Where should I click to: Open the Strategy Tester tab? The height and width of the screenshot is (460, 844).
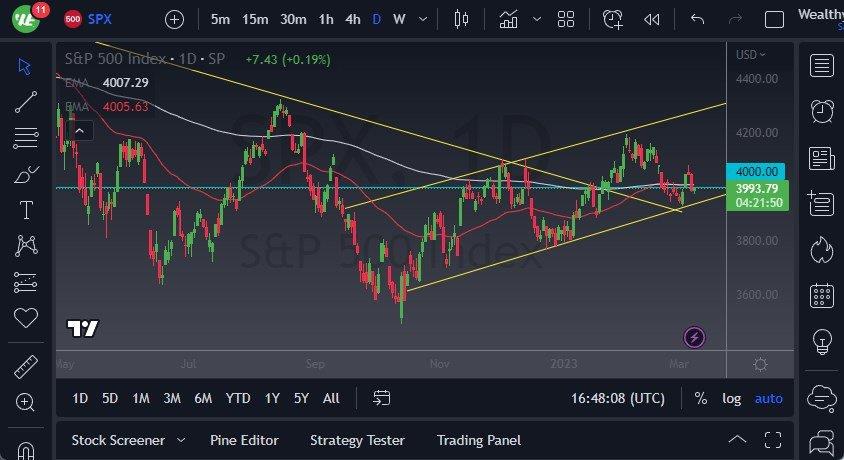[x=357, y=440]
